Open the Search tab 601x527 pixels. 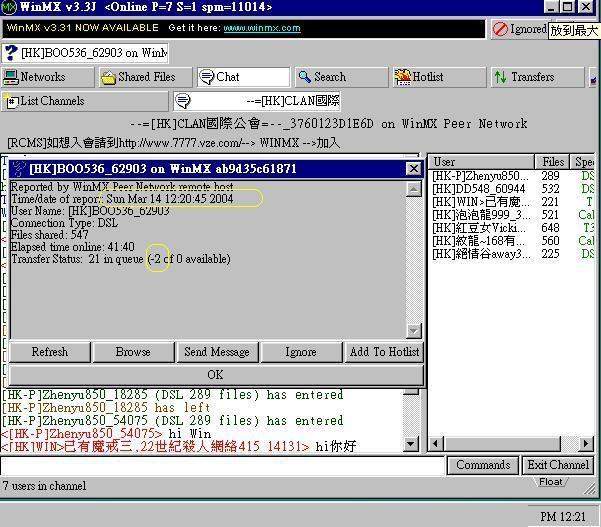click(341, 77)
